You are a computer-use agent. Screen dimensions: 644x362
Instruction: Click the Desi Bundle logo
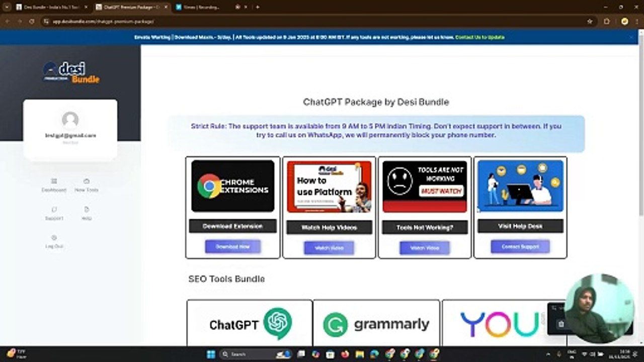point(71,72)
